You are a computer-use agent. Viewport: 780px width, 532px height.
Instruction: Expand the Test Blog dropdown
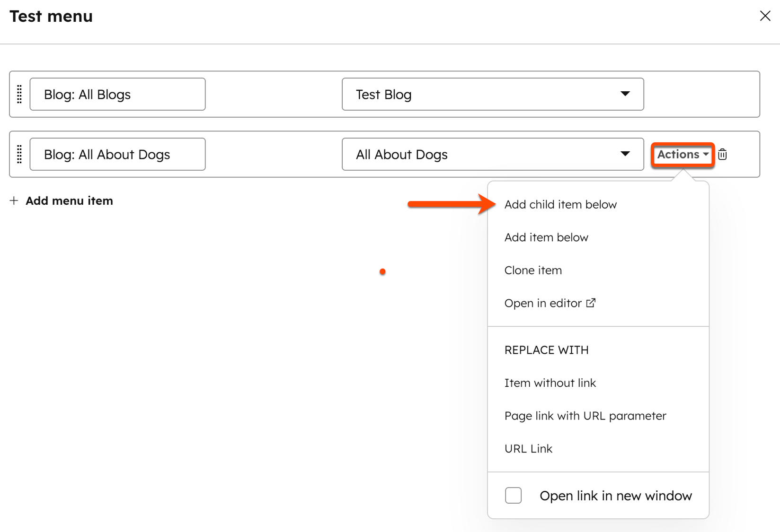[x=625, y=94]
